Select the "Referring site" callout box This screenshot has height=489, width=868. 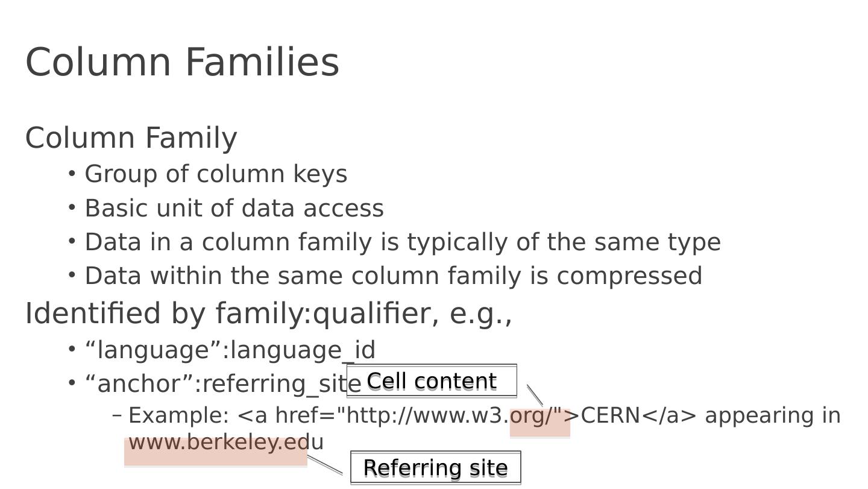point(435,468)
